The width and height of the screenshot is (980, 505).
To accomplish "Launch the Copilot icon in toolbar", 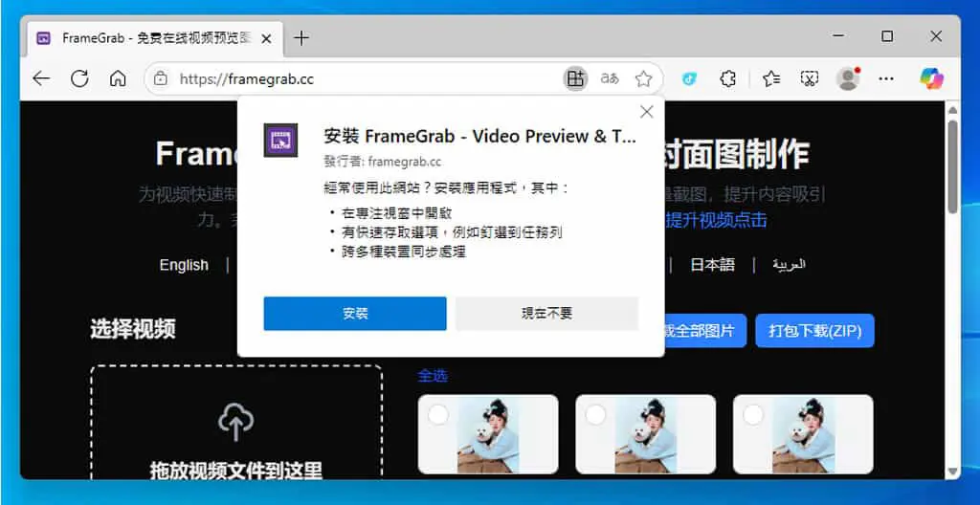I will pos(931,78).
